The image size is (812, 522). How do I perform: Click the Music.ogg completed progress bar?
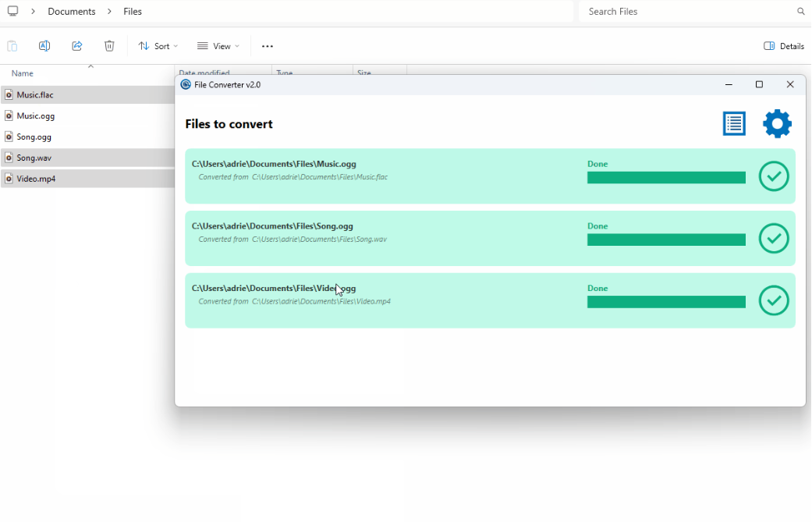click(666, 178)
